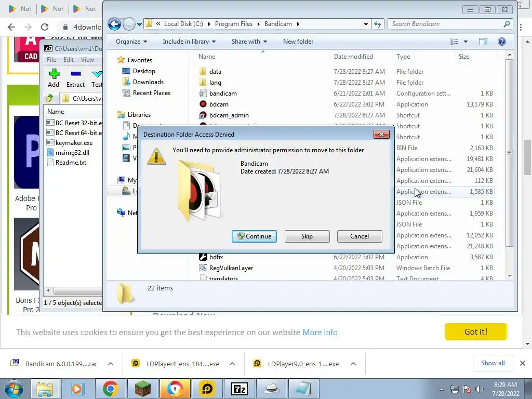Click Program Files in the address breadcrumb
The image size is (532, 399).
click(x=234, y=24)
